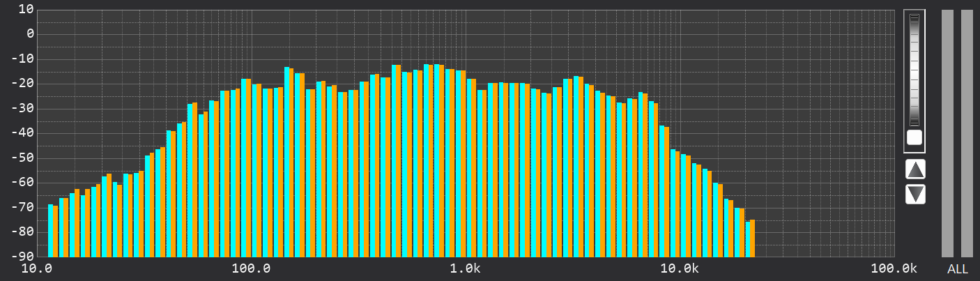The height and width of the screenshot is (281, 980).
Task: Click the 100.0 frequency axis label
Action: [x=251, y=269]
